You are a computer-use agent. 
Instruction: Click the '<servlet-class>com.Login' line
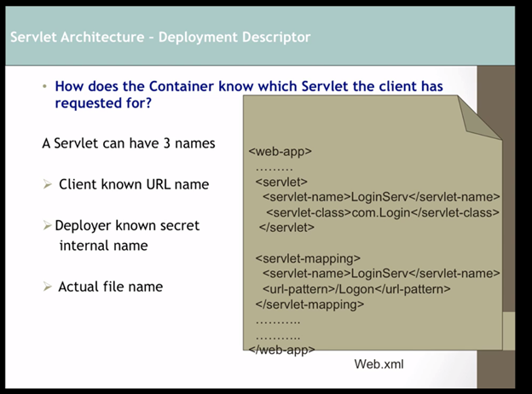click(x=383, y=212)
